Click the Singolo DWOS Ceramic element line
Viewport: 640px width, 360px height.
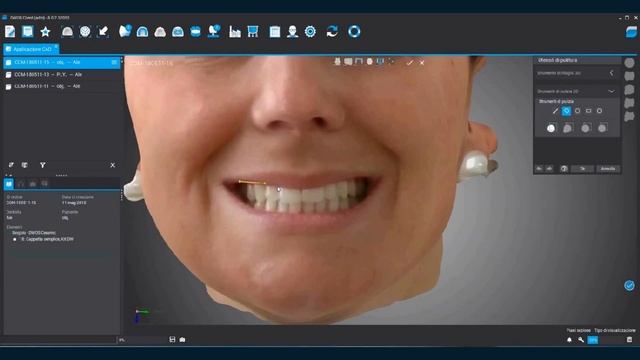(33, 233)
